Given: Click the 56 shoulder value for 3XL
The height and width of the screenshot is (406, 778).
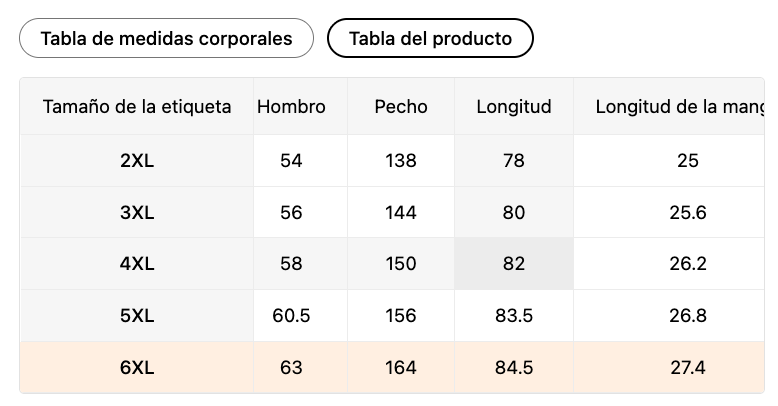Looking at the screenshot, I should tap(291, 212).
